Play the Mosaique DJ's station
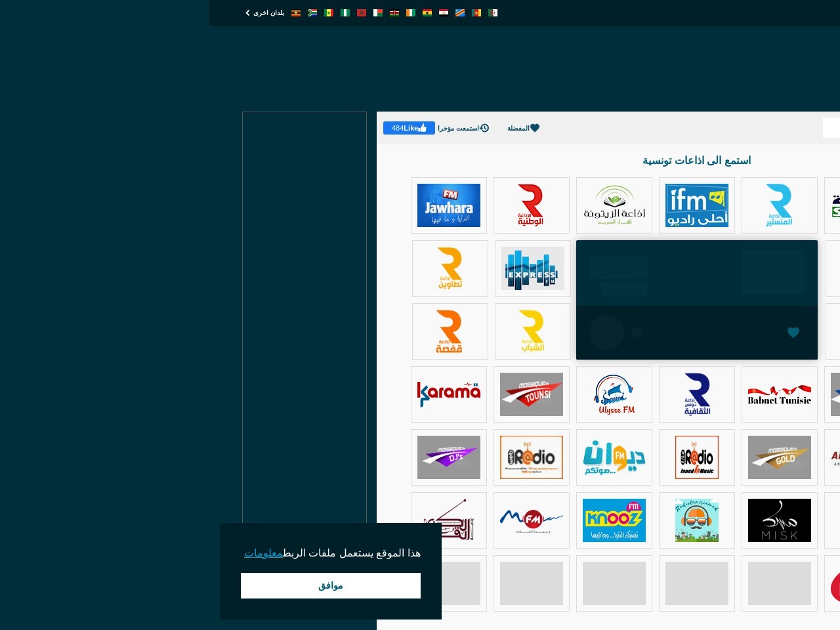Viewport: 840px width, 630px height. (449, 457)
